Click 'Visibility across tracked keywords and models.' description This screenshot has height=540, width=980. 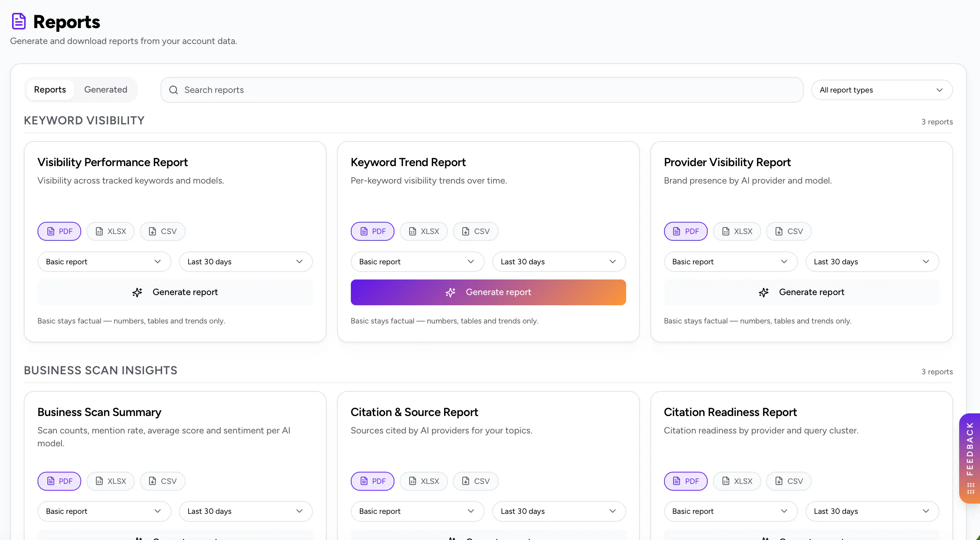coord(130,181)
